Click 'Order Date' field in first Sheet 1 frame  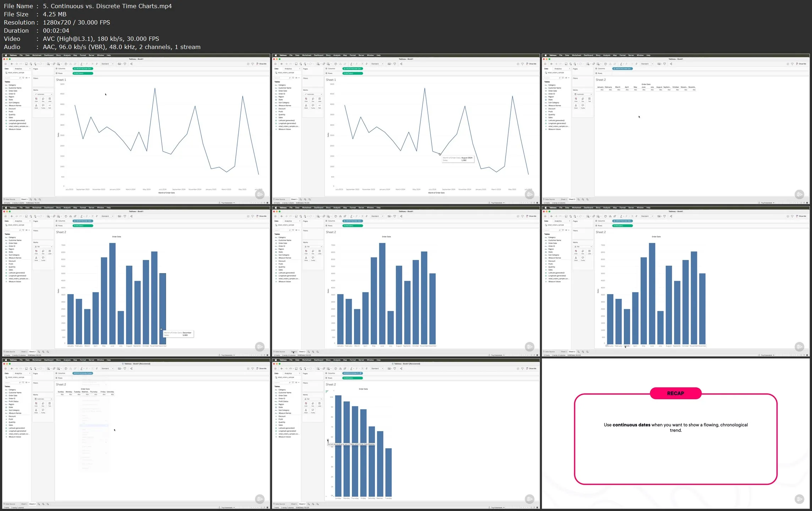[x=13, y=91]
